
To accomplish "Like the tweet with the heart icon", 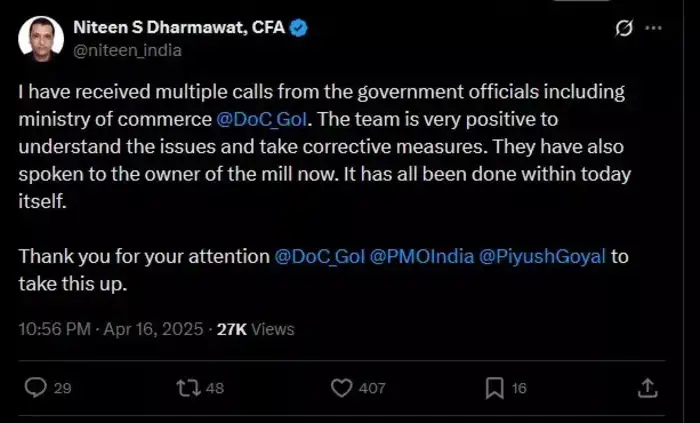I will [342, 388].
